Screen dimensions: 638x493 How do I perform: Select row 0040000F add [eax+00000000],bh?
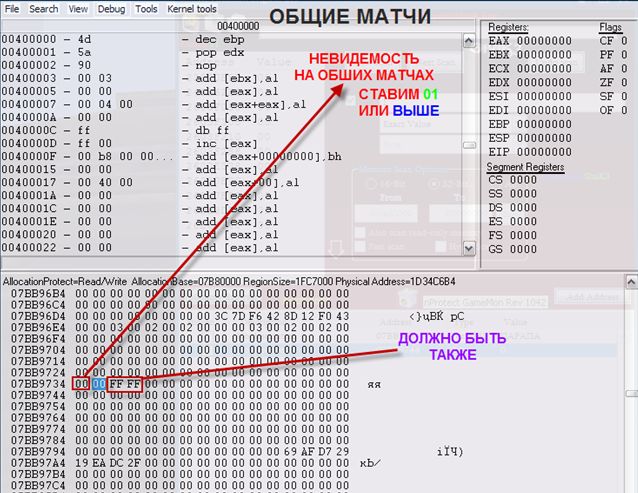click(232, 157)
